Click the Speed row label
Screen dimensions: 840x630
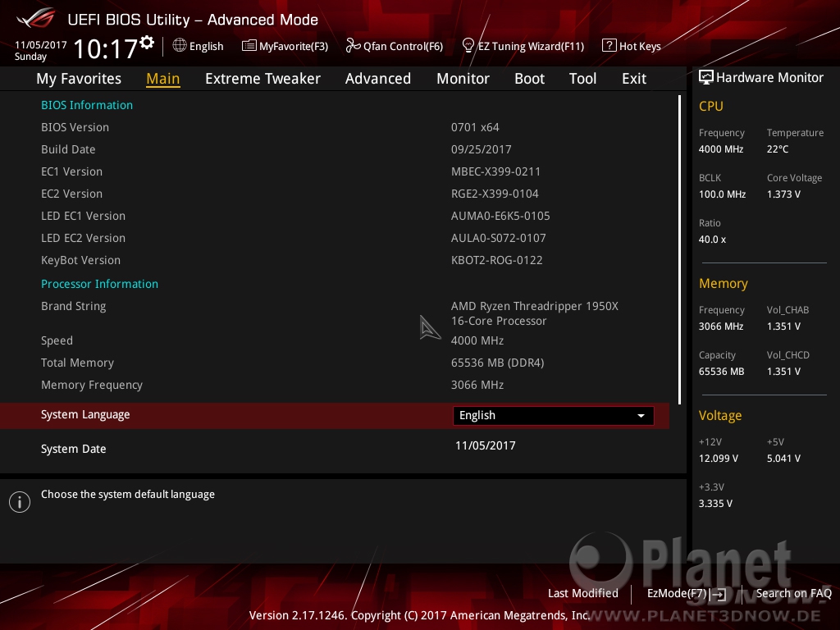(x=57, y=340)
